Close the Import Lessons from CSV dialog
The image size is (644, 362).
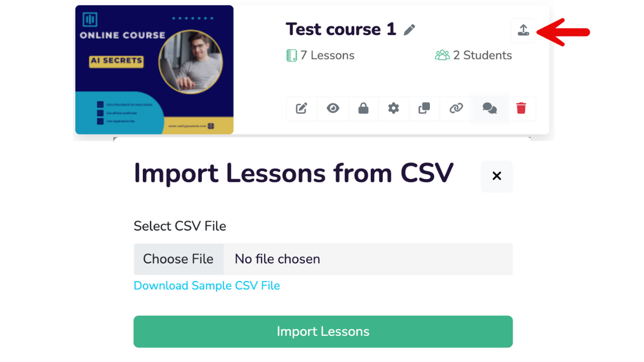[x=496, y=176]
